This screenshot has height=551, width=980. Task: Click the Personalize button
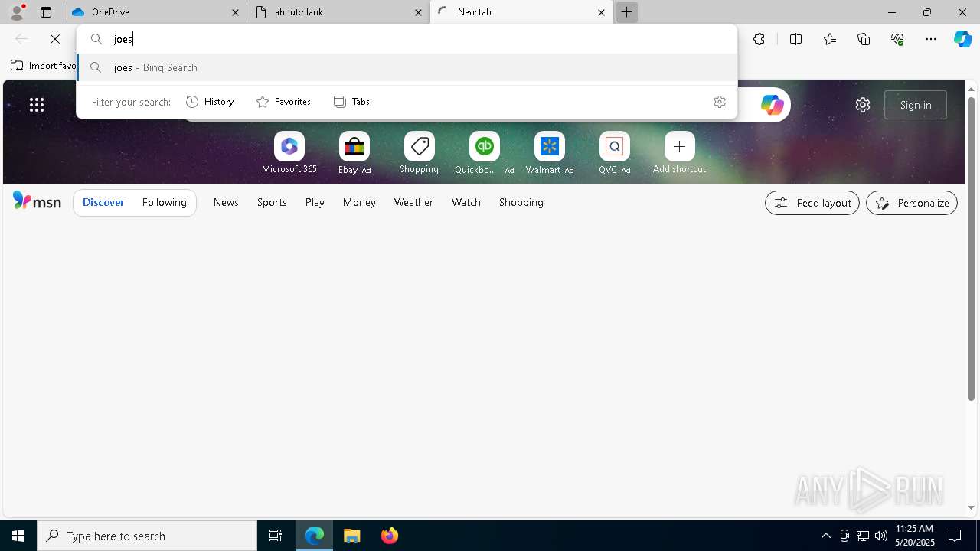click(912, 203)
